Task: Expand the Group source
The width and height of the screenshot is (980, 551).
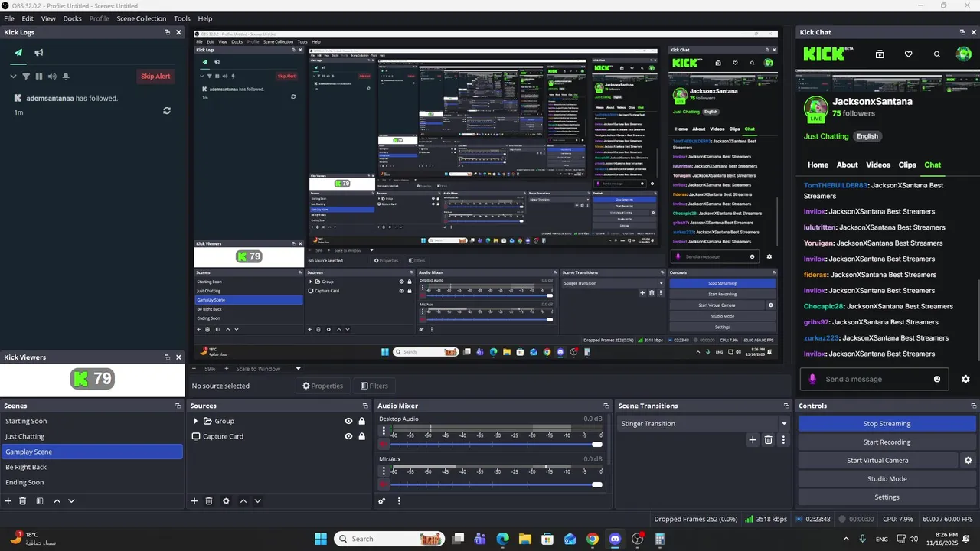Action: (195, 421)
